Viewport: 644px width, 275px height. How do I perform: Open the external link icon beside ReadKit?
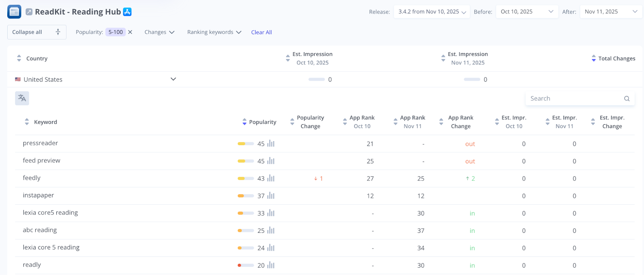29,12
